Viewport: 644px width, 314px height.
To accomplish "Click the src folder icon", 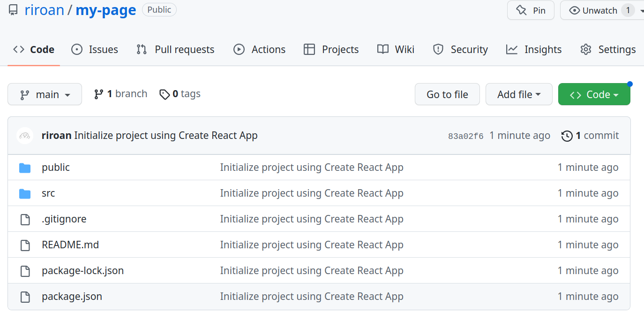I will [25, 193].
